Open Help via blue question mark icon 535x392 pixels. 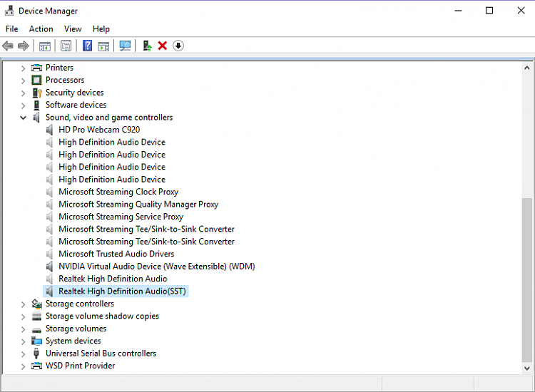tap(87, 46)
